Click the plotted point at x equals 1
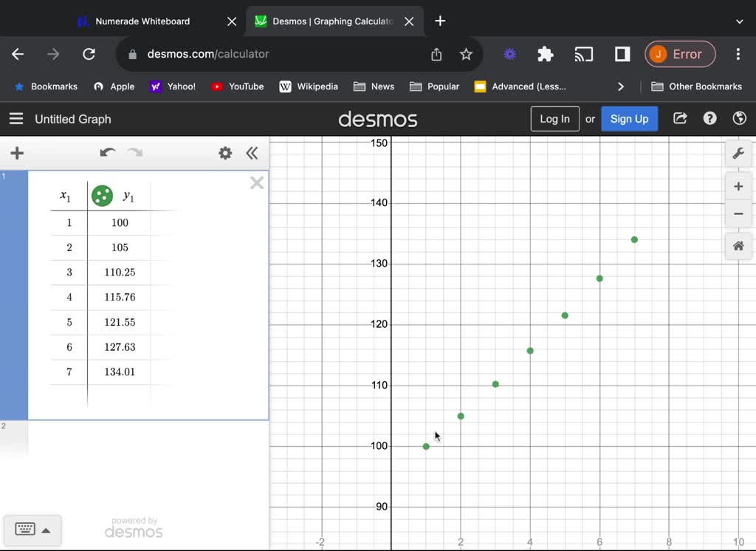The width and height of the screenshot is (756, 551). coord(426,447)
